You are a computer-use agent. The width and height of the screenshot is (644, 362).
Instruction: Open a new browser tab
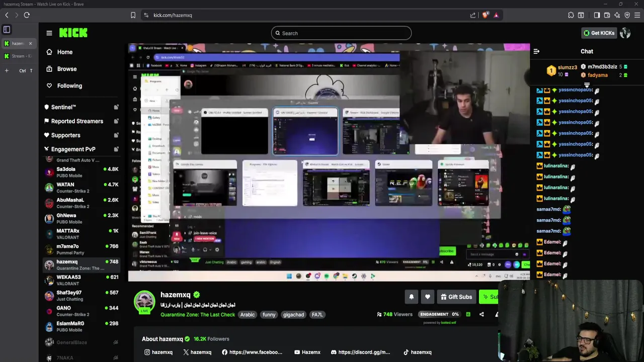(x=7, y=71)
